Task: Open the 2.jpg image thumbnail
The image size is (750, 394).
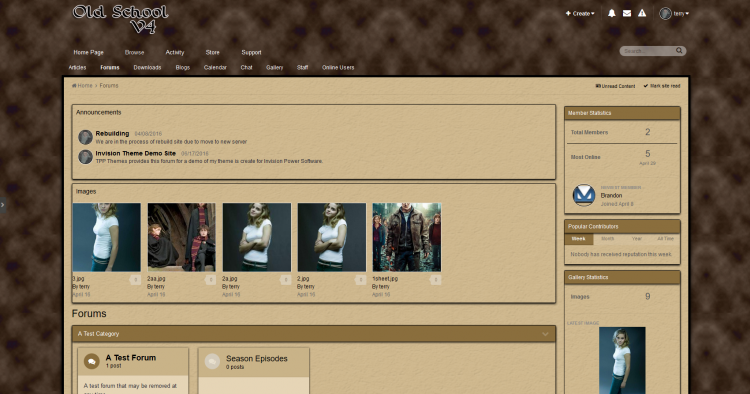Action: point(332,237)
